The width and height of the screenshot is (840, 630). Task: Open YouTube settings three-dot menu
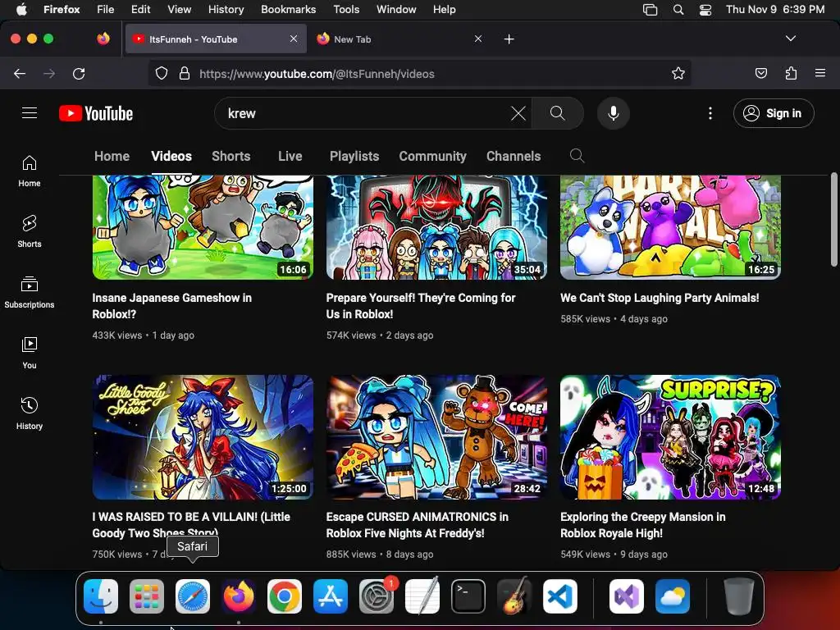coord(710,113)
